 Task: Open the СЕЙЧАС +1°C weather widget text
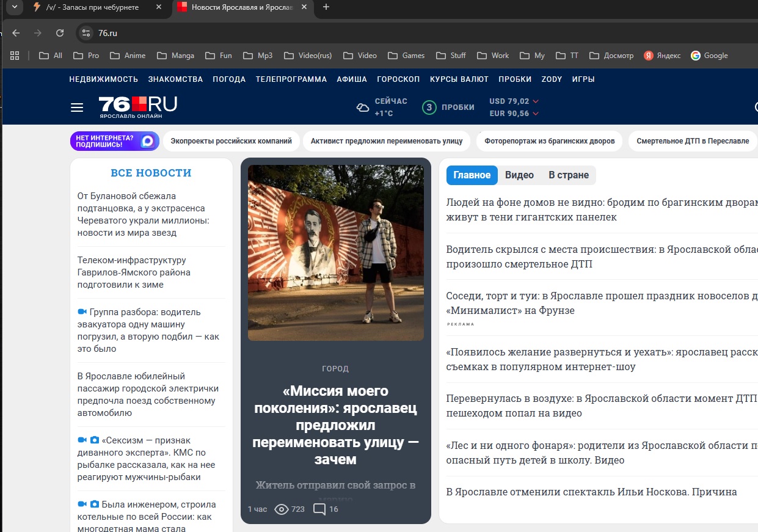(x=391, y=107)
